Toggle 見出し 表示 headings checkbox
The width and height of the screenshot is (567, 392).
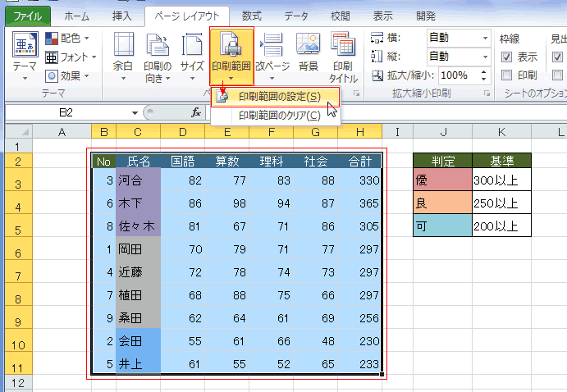click(x=557, y=57)
